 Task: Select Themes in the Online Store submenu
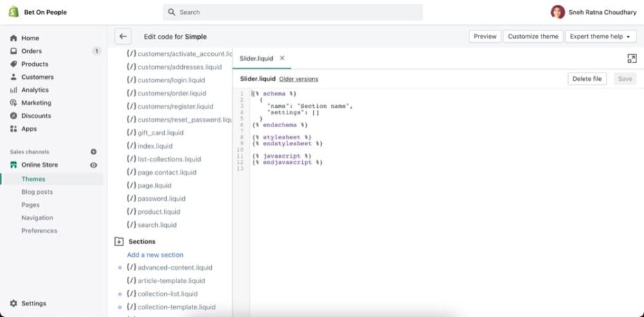click(x=33, y=179)
